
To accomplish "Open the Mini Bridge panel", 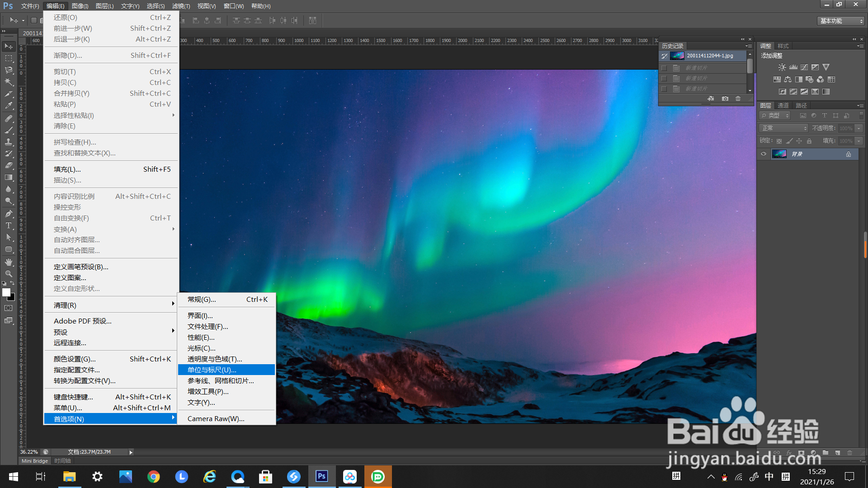I will [x=34, y=461].
